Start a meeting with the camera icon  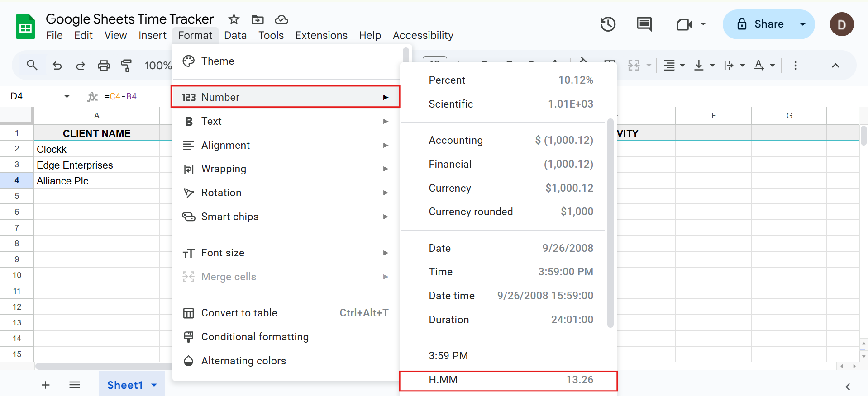[684, 24]
